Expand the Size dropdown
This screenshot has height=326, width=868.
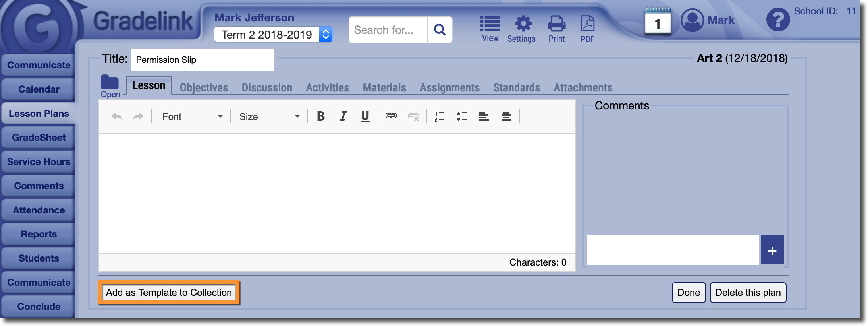(x=269, y=116)
